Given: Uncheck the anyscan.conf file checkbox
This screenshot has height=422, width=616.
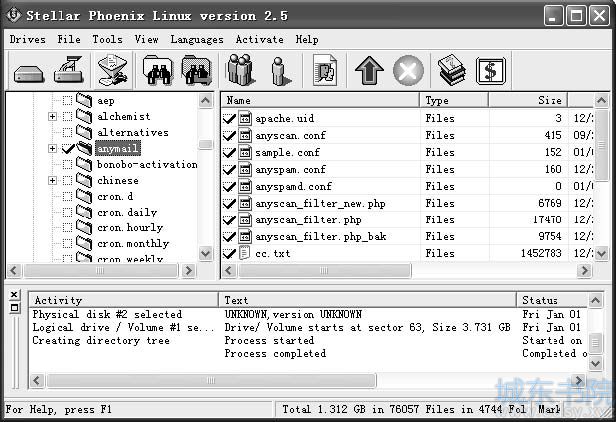Looking at the screenshot, I should 229,136.
